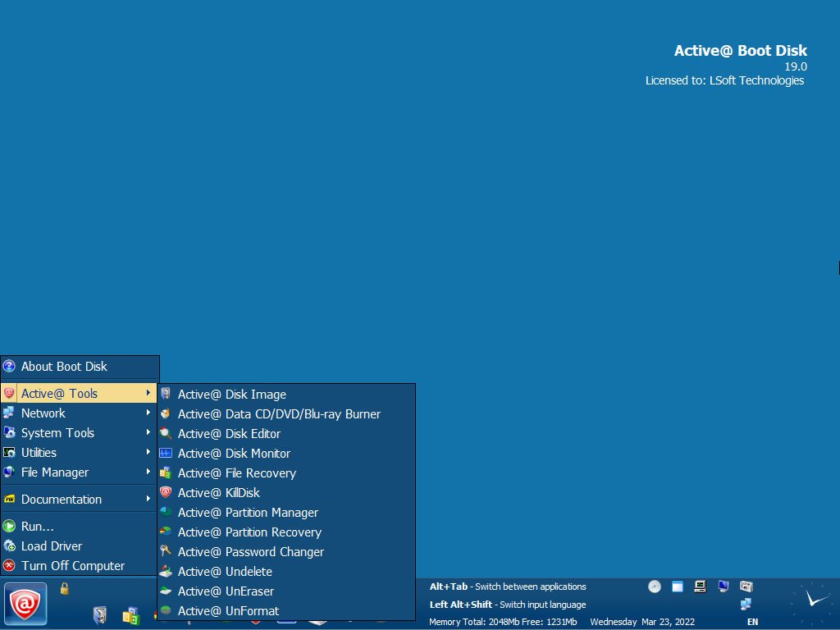840x630 pixels.
Task: Click the screenshot camera tray icon
Action: [746, 587]
